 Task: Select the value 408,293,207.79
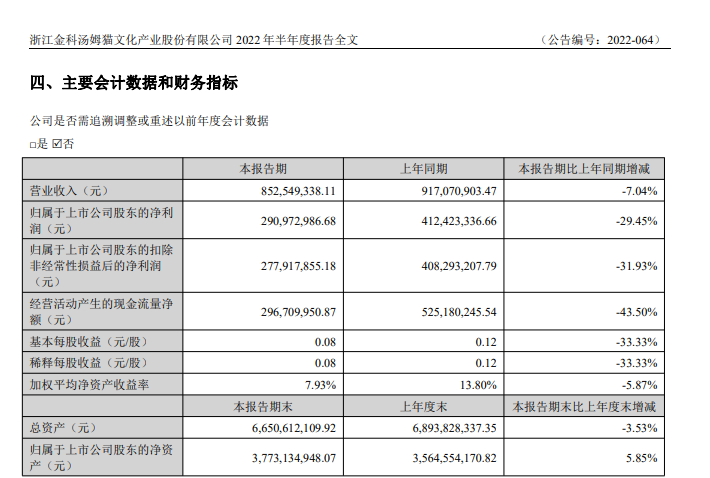point(459,266)
